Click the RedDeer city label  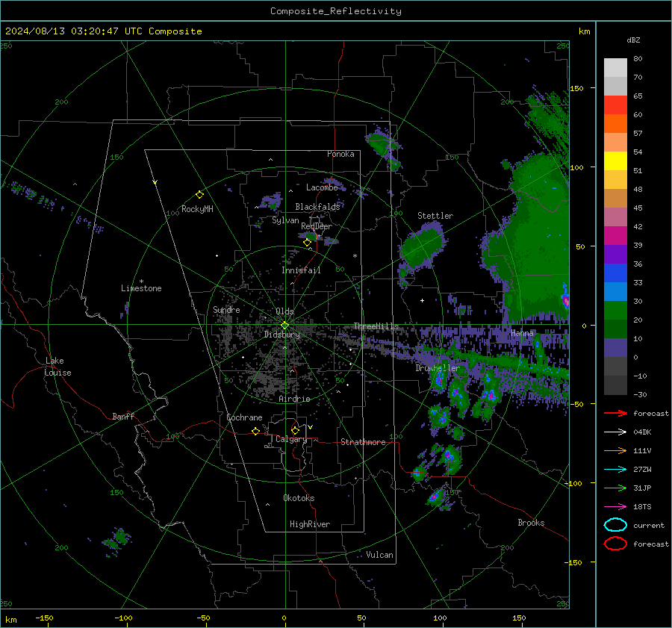(x=317, y=226)
